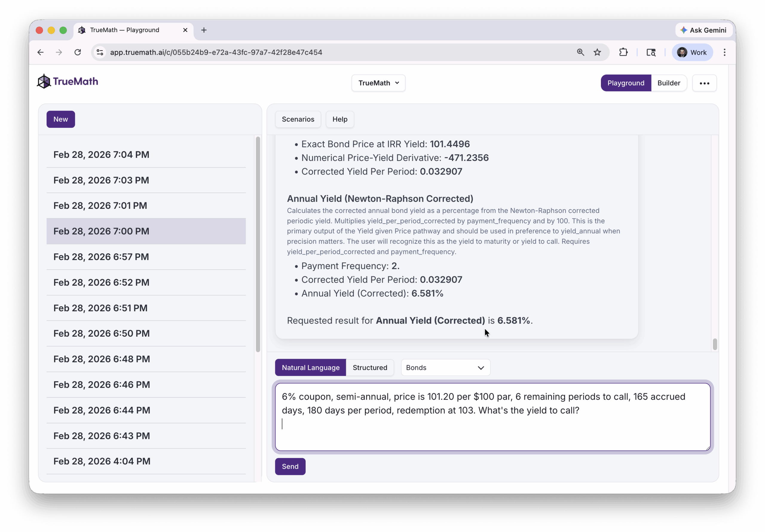This screenshot has width=765, height=532.
Task: Bookmark page with the star icon
Action: (597, 52)
